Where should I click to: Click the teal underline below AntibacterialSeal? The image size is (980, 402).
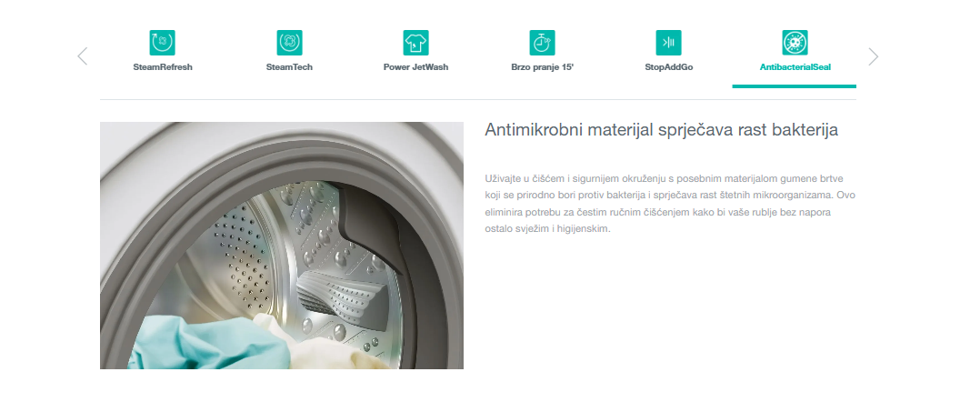coord(794,86)
